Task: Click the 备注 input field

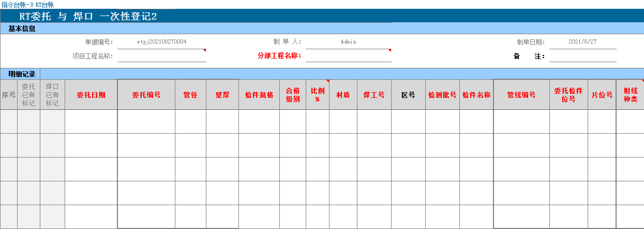Action: tap(582, 56)
